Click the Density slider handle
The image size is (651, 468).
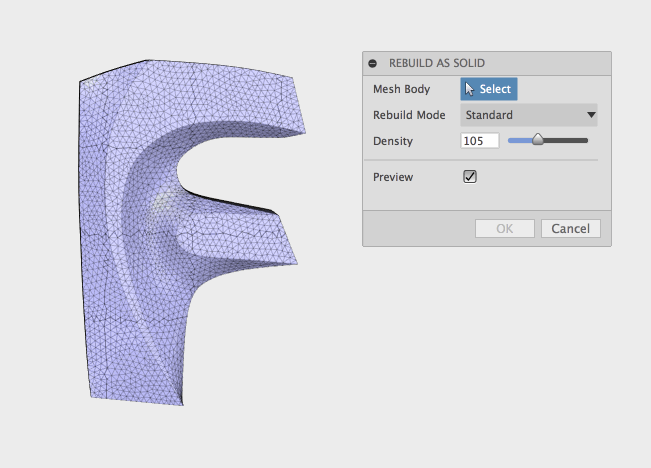(537, 141)
